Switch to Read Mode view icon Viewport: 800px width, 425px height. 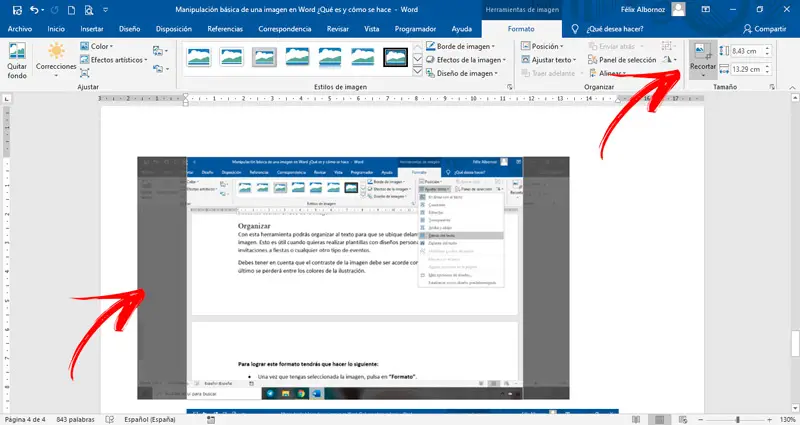click(636, 419)
